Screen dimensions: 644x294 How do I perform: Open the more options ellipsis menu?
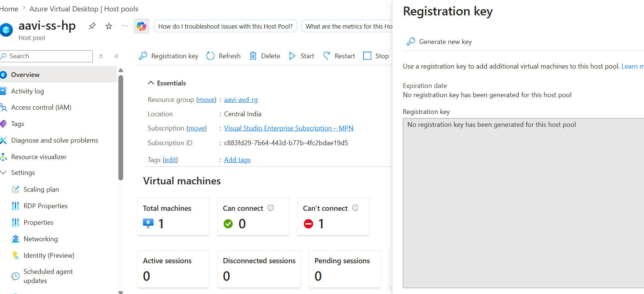pyautogui.click(x=125, y=26)
